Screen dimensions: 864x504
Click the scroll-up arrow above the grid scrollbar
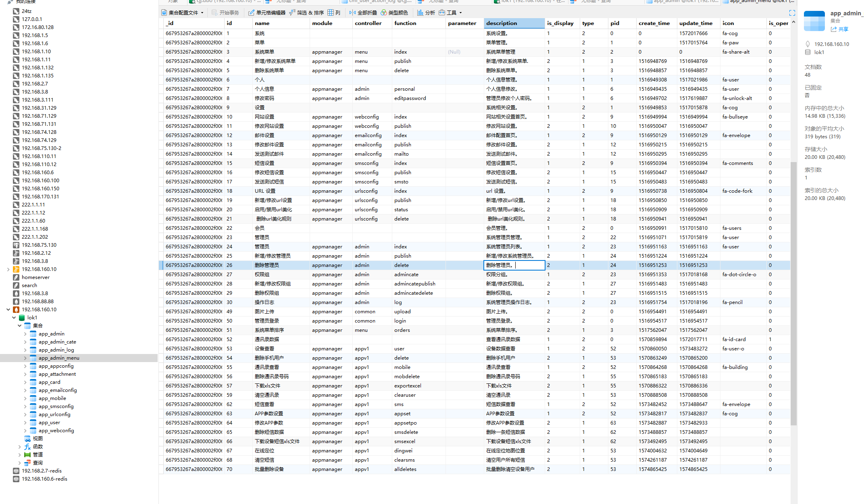793,22
